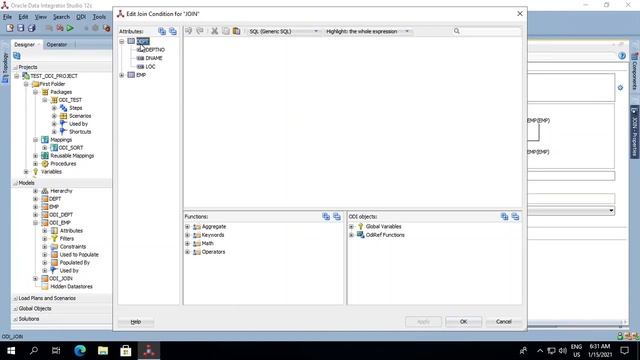Expand all in Attributes panel
The width and height of the screenshot is (640, 360).
pyautogui.click(x=162, y=31)
